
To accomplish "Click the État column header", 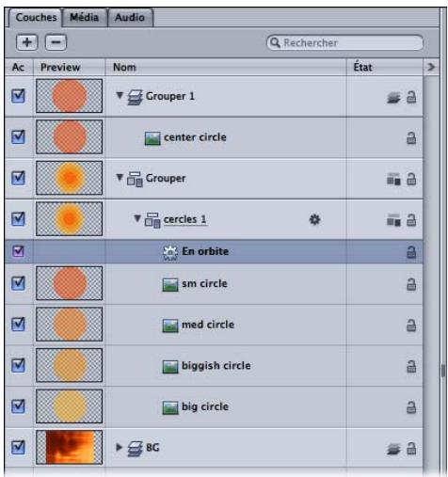I will [385, 67].
